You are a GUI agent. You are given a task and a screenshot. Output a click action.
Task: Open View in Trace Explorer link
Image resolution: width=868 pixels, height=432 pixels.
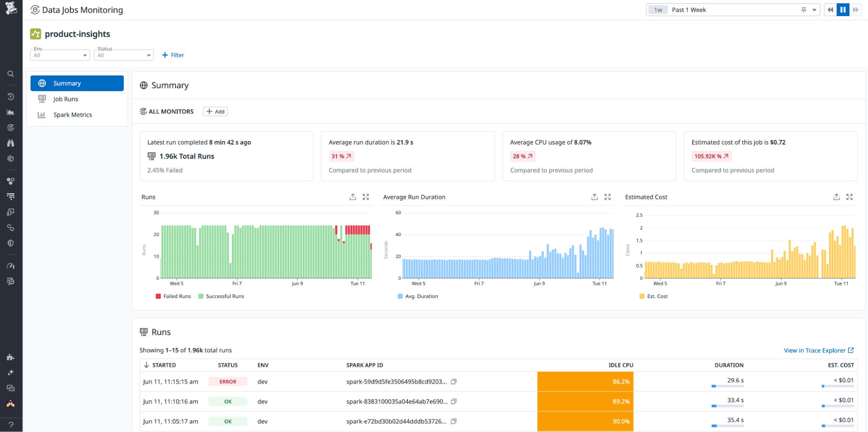[818, 350]
